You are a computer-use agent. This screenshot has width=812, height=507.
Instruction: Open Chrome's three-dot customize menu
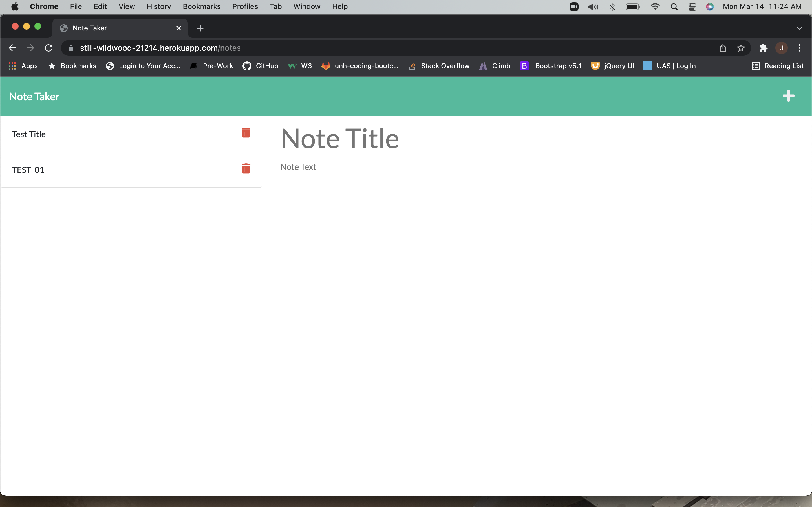[800, 48]
